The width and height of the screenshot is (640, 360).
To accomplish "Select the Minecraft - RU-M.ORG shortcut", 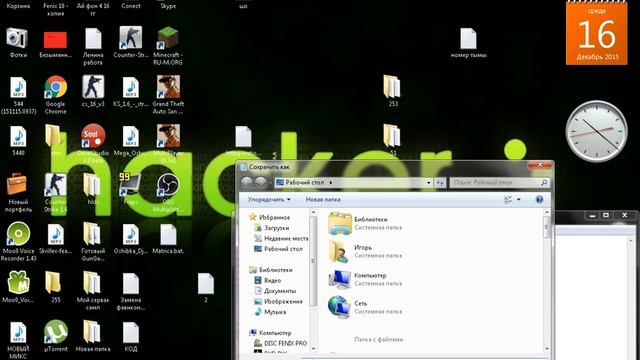I will [168, 38].
